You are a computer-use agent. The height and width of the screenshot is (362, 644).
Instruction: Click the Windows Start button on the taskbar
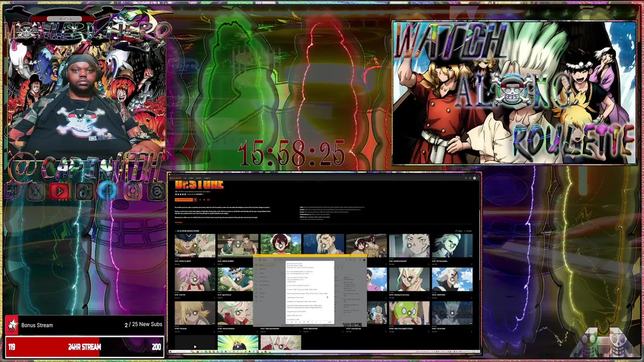(171, 351)
